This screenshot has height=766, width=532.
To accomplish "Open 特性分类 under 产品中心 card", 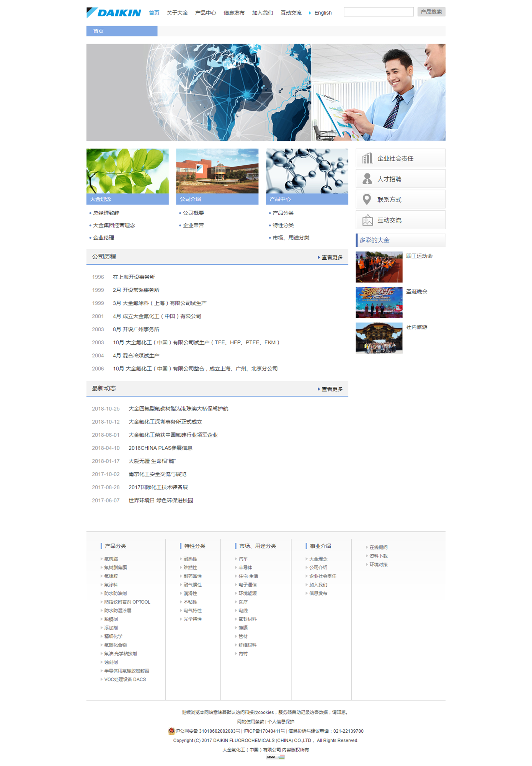I will pos(283,225).
